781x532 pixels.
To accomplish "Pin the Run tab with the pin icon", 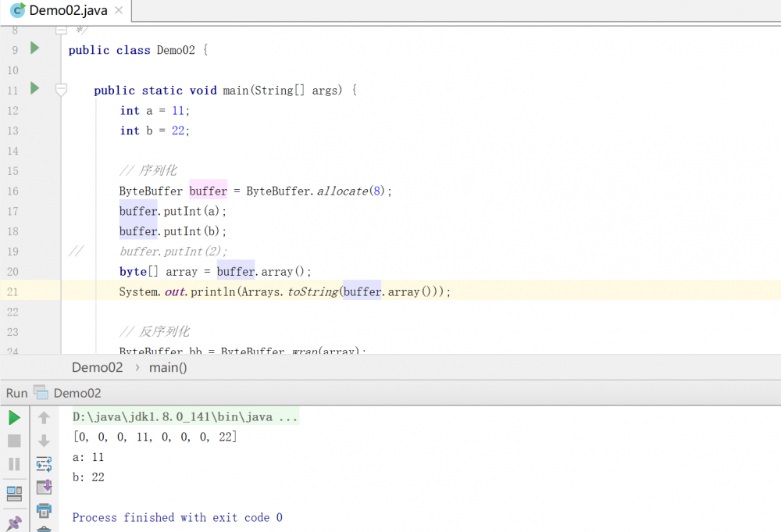I will pyautogui.click(x=14, y=523).
